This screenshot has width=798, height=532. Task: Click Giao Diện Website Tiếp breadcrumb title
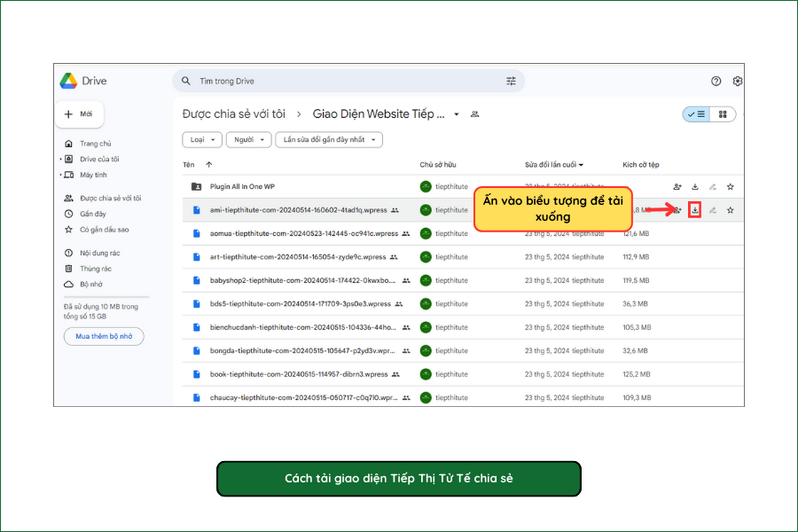point(378,114)
